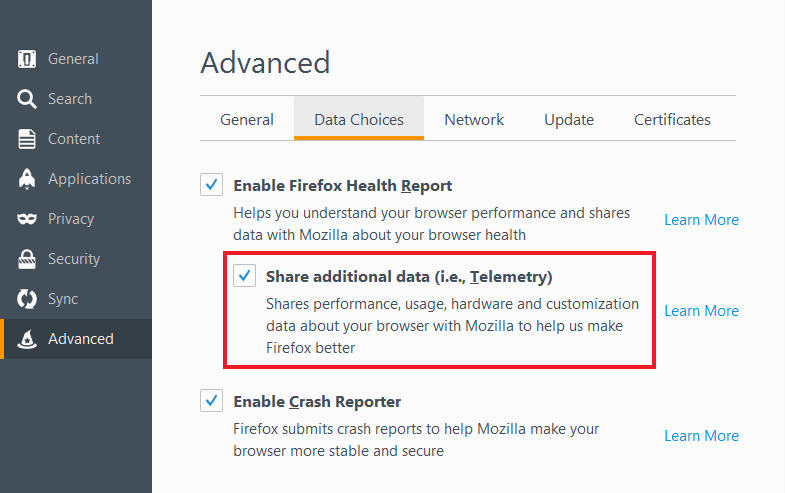Open Learn More for Health Report
The height and width of the screenshot is (493, 785).
pyautogui.click(x=701, y=220)
